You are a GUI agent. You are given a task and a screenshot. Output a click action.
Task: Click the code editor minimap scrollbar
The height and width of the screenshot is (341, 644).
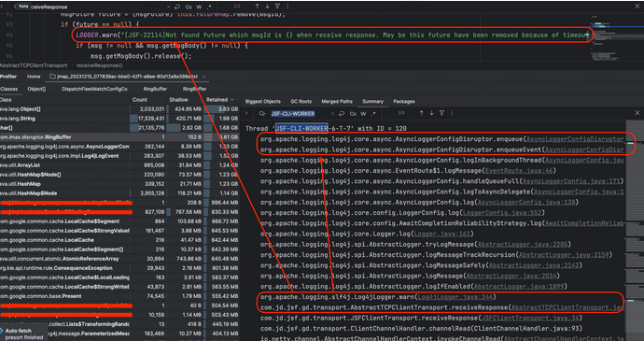(616, 37)
